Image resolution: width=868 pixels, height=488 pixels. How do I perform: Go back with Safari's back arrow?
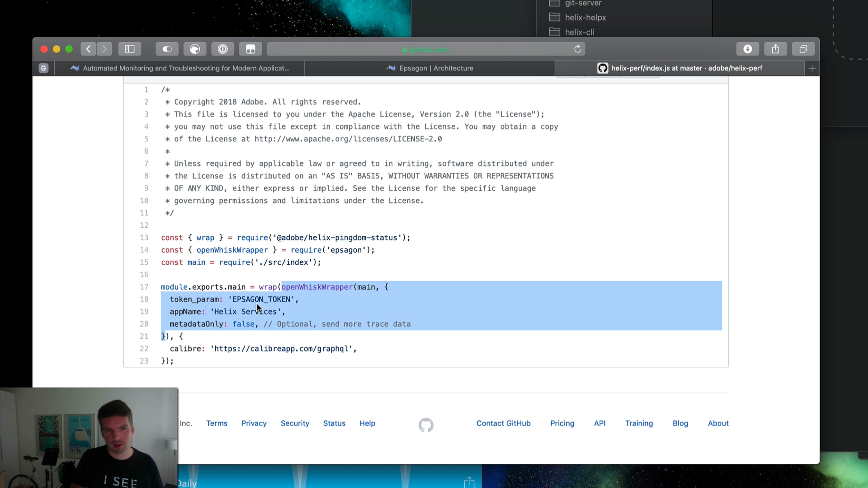88,49
